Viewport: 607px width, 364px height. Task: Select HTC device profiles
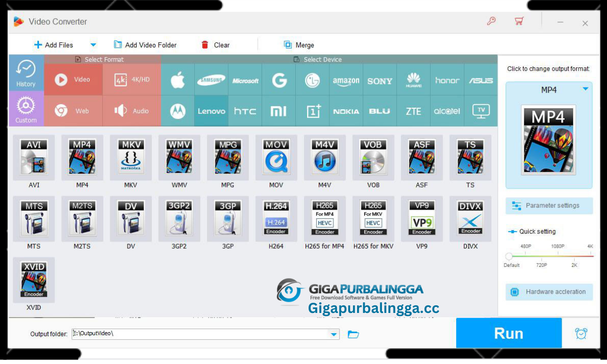click(x=245, y=111)
